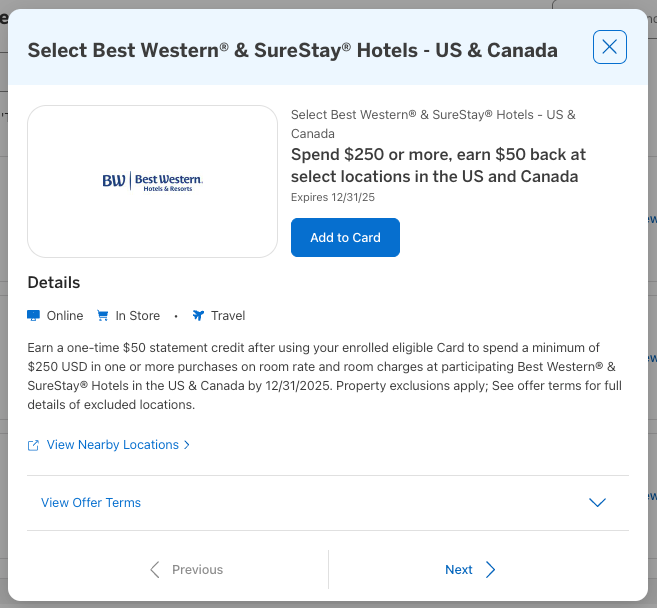Click the Spend $250 offer headline

point(438,166)
